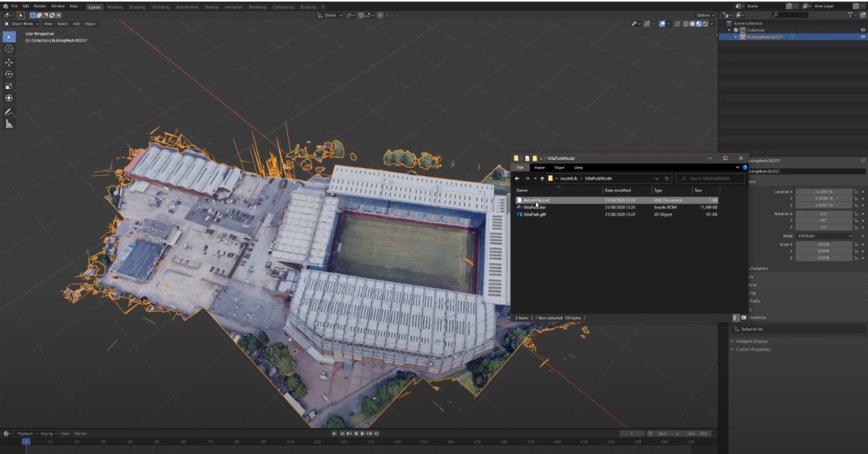The width and height of the screenshot is (868, 454).
Task: Open the Object Mode dropdown
Action: 23,24
